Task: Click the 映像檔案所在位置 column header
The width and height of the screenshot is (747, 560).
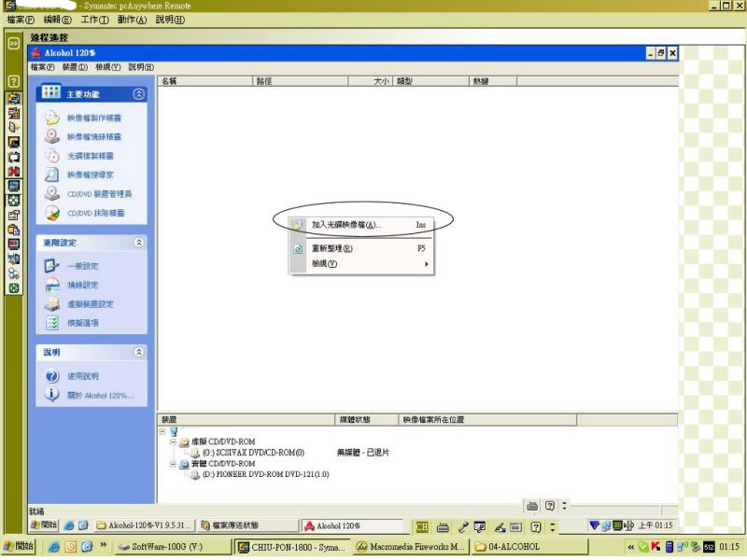Action: tap(487, 419)
